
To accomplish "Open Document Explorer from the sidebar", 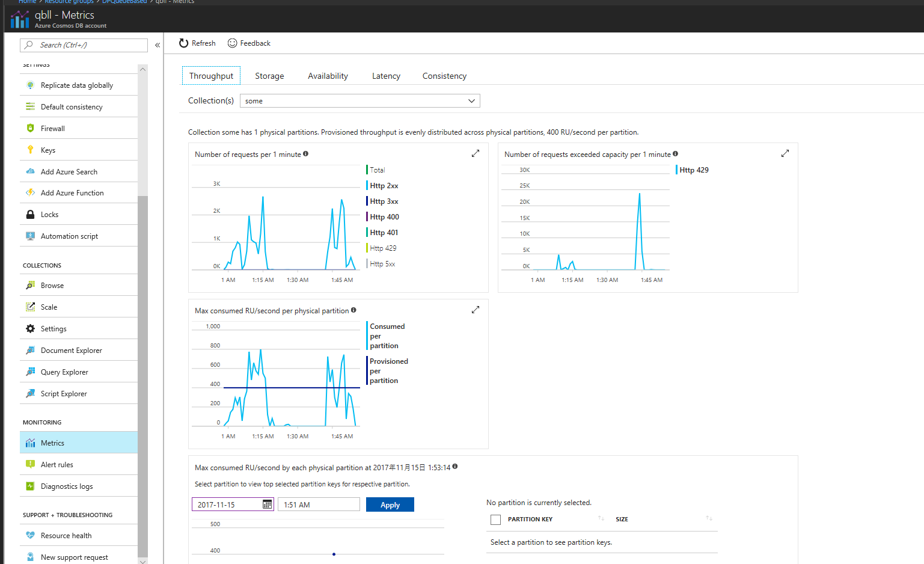I will tap(30, 350).
